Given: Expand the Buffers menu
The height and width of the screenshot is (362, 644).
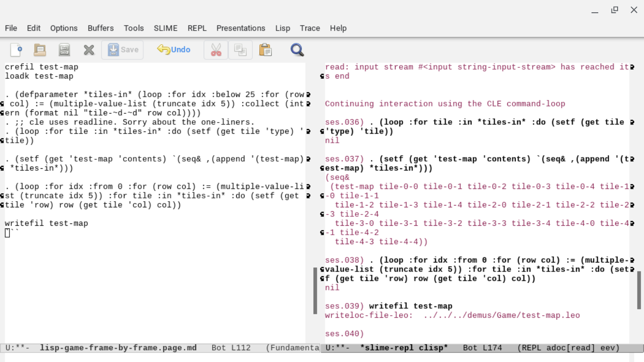Looking at the screenshot, I should point(100,28).
